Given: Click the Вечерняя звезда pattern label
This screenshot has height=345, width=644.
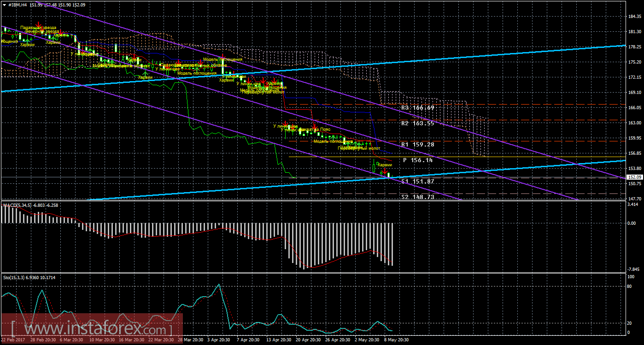Looking at the screenshot, I should (42, 31).
